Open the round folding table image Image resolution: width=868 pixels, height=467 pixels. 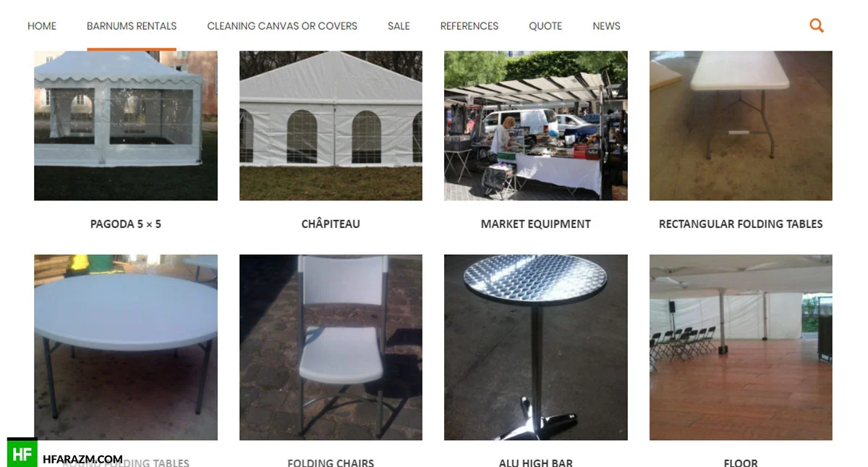pyautogui.click(x=126, y=348)
